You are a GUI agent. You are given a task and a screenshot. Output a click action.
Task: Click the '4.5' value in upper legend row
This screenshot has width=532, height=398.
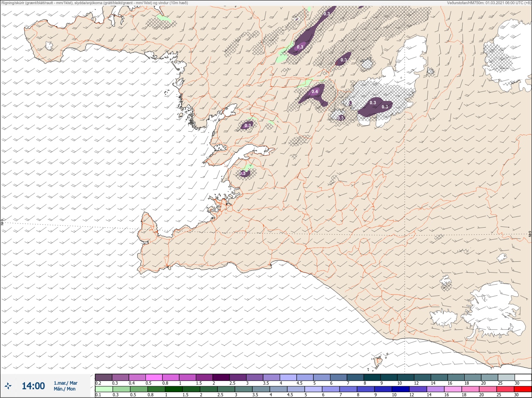[x=299, y=383]
